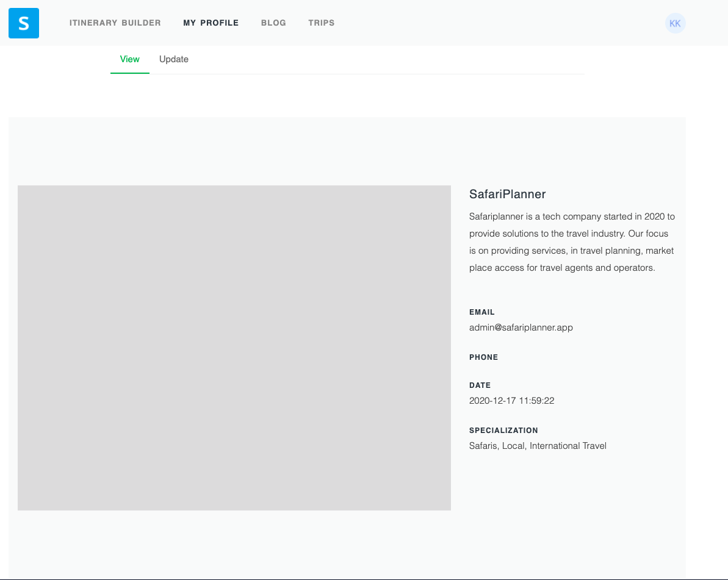Select the DATE value 2020-12-17
This screenshot has width=728, height=580.
(511, 400)
